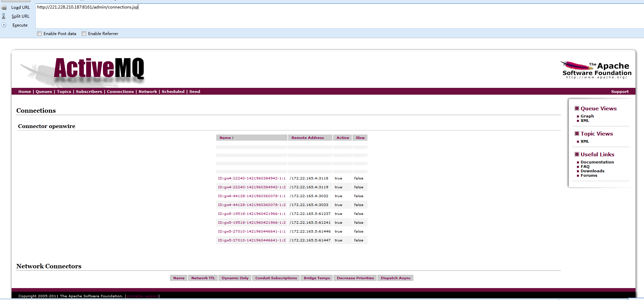644x300 pixels.
Task: Open connection ID:gw4-22240-1421960384942-1:1
Action: [252, 178]
